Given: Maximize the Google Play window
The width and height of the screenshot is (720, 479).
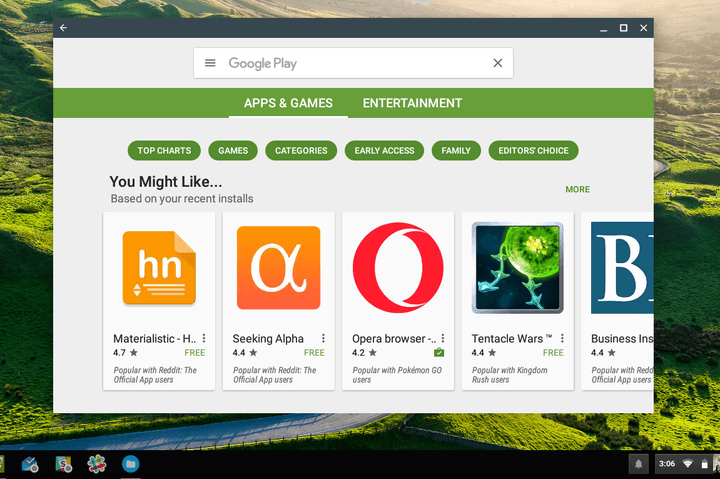Looking at the screenshot, I should 624,28.
